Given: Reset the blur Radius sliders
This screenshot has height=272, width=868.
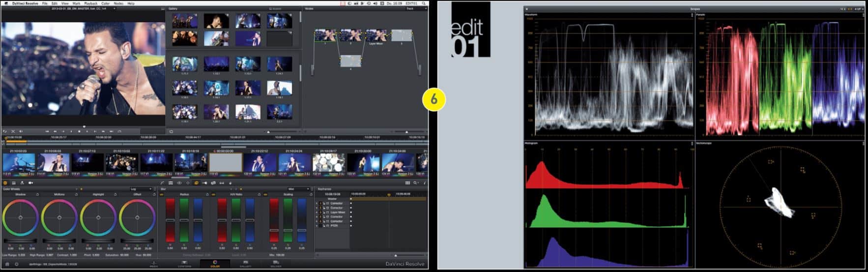Looking at the screenshot, I should click(x=207, y=194).
